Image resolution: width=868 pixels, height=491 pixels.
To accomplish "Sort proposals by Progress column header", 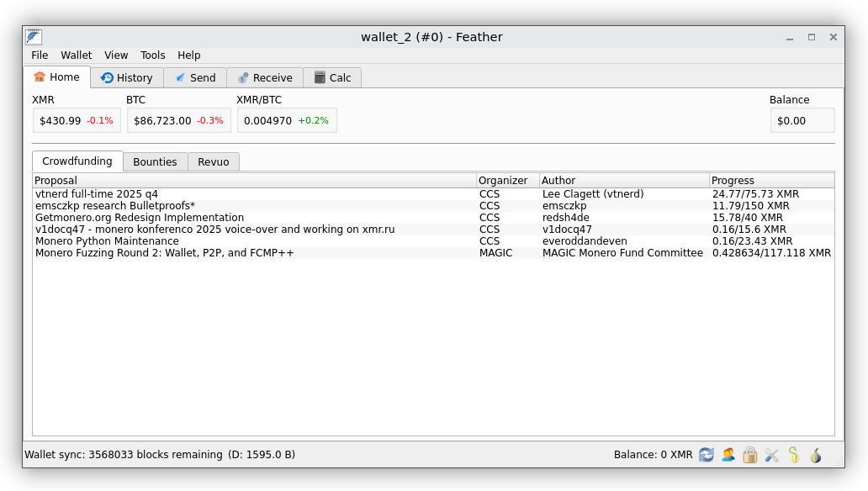I will pos(771,181).
